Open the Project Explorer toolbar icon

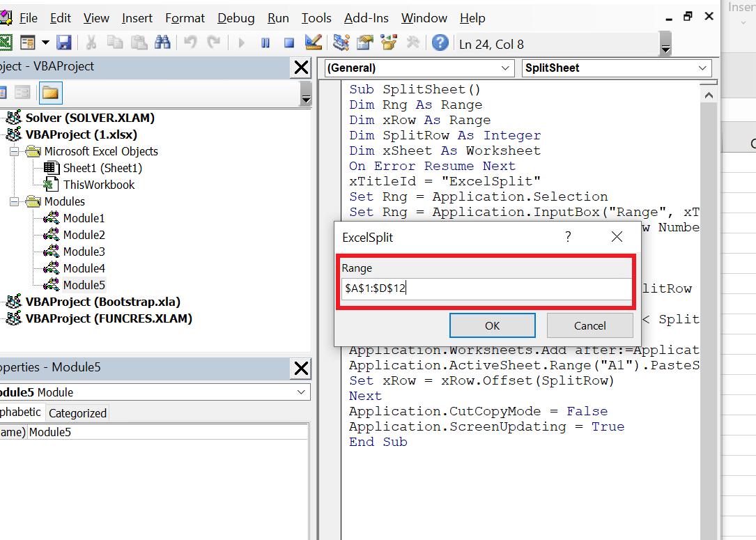pos(341,43)
